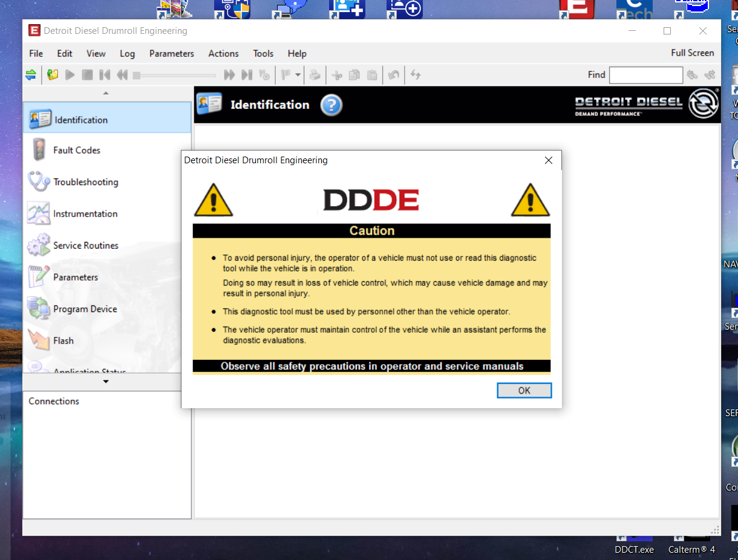Click the sidebar scroll-down arrow
This screenshot has height=560, width=738.
point(106,381)
